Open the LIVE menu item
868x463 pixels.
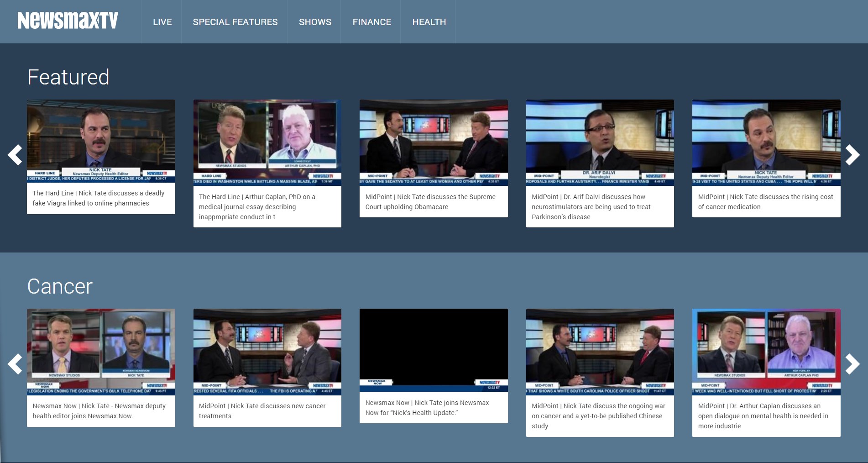pyautogui.click(x=162, y=22)
